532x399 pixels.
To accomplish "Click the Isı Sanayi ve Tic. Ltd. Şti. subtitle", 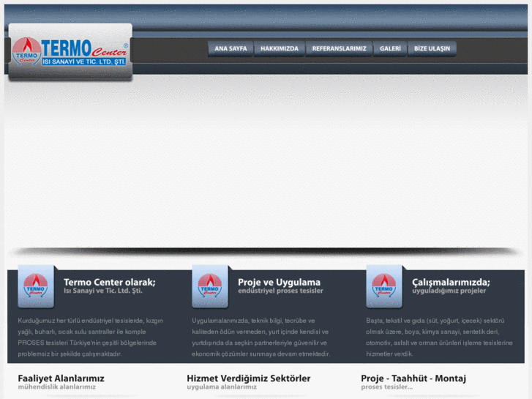I will tap(102, 291).
